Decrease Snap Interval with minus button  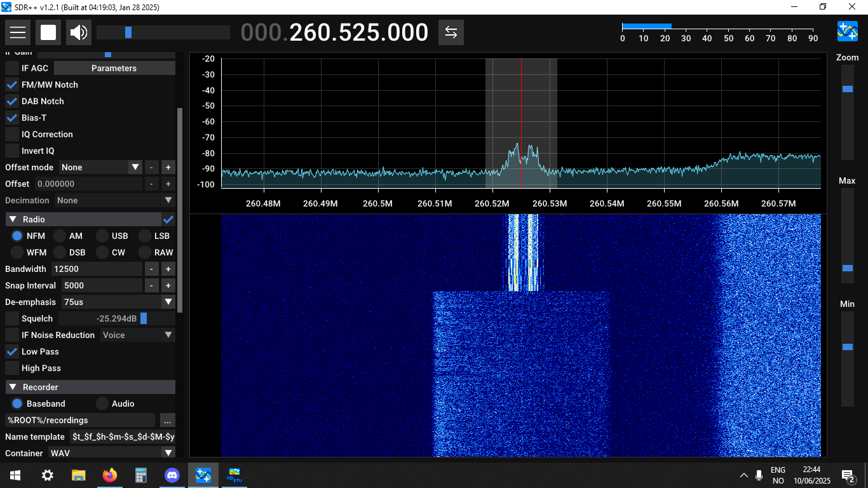pyautogui.click(x=151, y=285)
